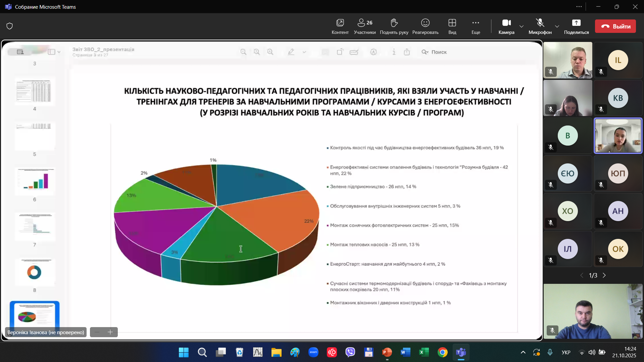This screenshot has width=644, height=362.
Task: Toggle the Camera on or off
Action: (x=506, y=26)
